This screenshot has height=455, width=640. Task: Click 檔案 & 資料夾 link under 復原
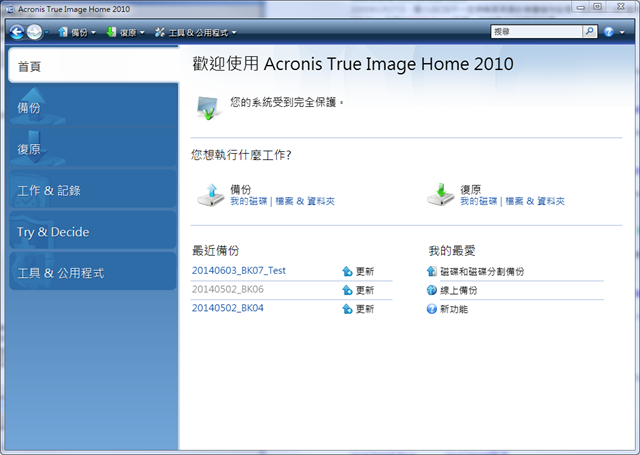coord(535,201)
